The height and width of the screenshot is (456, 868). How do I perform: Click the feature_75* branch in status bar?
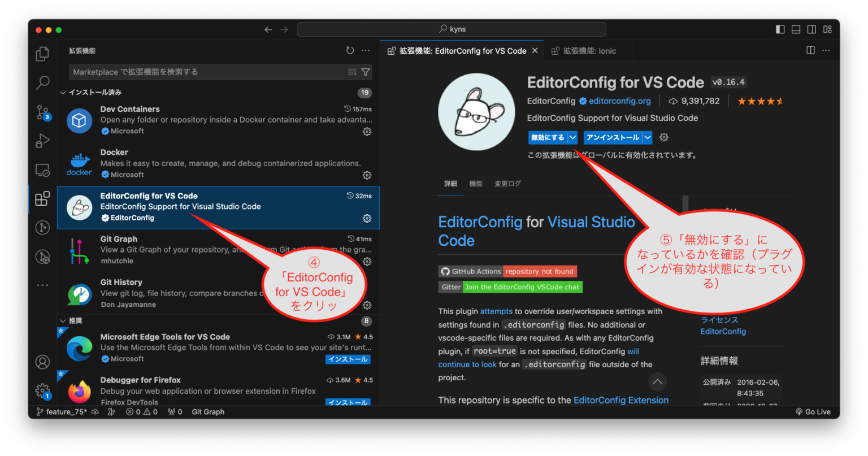[x=62, y=412]
